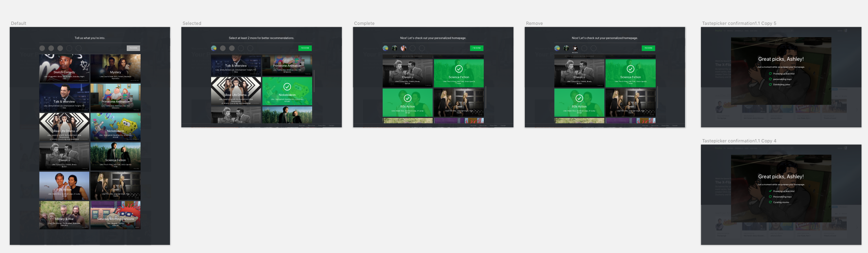
Task: Select Science Fiction tile in Default artboard
Action: [115, 156]
